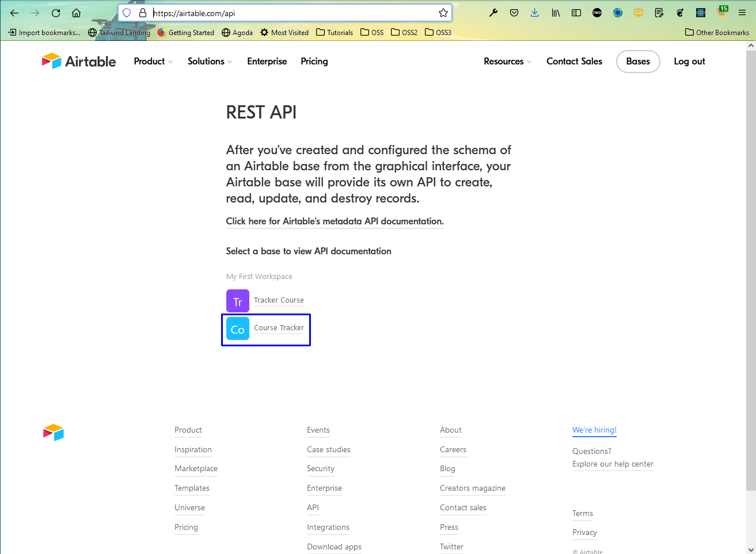Viewport: 756px width, 554px height.
Task: Bookmark this page with the star icon
Action: click(x=443, y=13)
